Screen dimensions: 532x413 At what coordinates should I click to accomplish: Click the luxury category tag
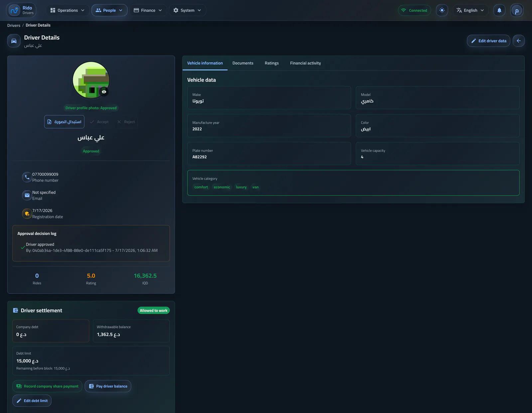241,187
